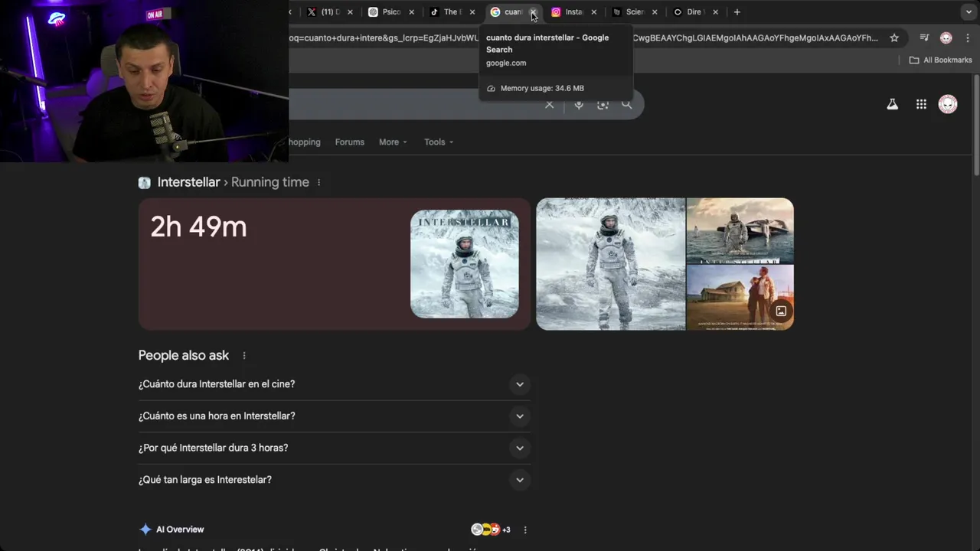980x551 pixels.
Task: Expand "¿Por qué Interstellar dura 3 horas?"
Action: coord(334,448)
